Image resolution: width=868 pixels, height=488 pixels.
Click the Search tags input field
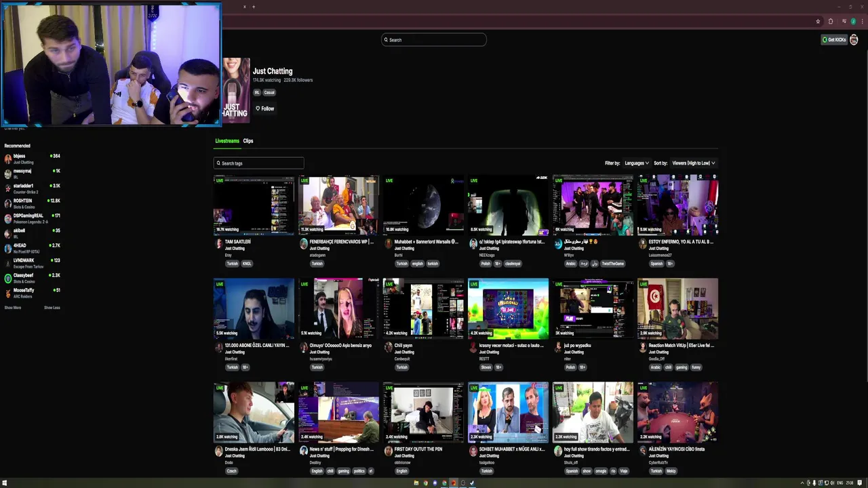click(259, 163)
